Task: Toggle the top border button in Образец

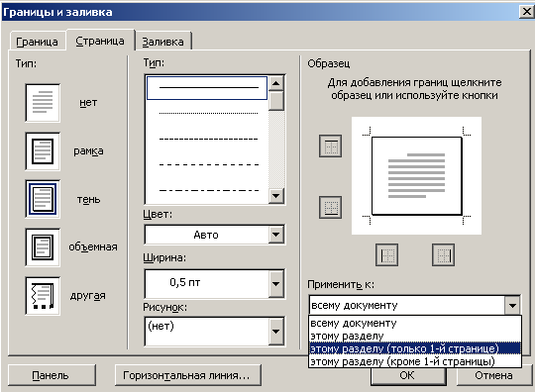Action: coord(330,147)
